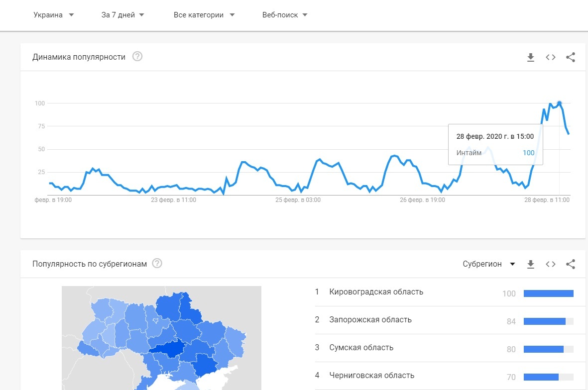The image size is (588, 390).
Task: Open the Субрегион view selector
Action: (489, 264)
